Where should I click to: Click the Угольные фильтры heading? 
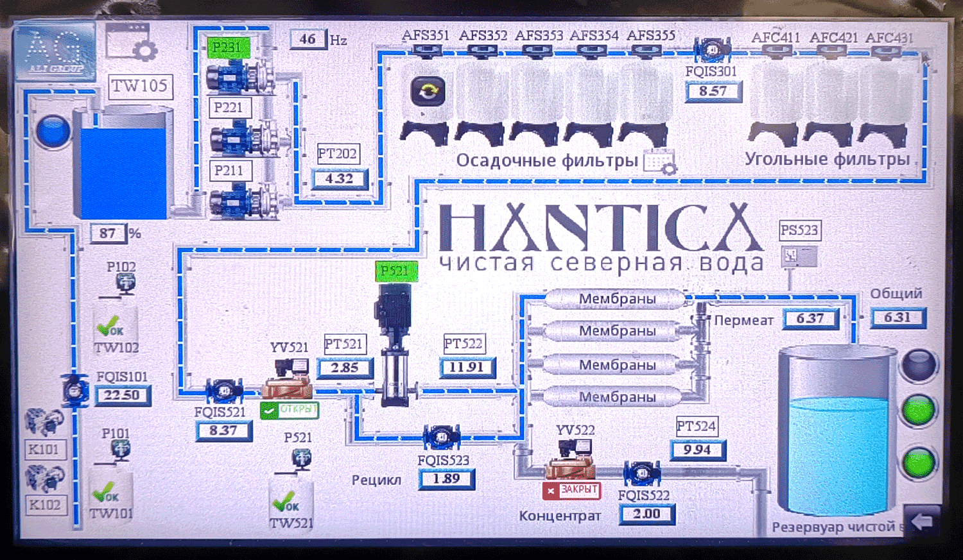pos(828,158)
